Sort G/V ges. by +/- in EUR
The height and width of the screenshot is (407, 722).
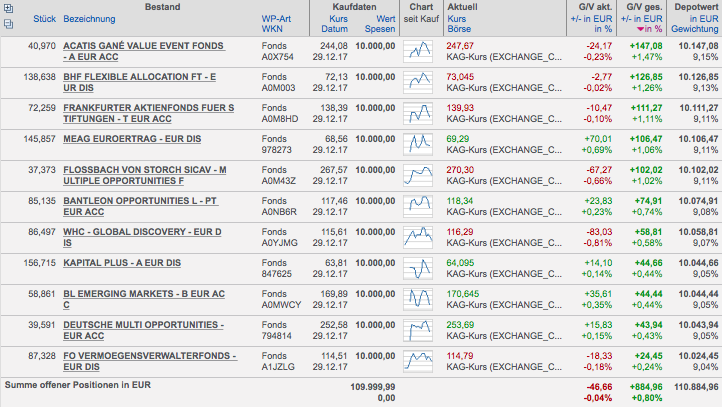click(x=641, y=19)
